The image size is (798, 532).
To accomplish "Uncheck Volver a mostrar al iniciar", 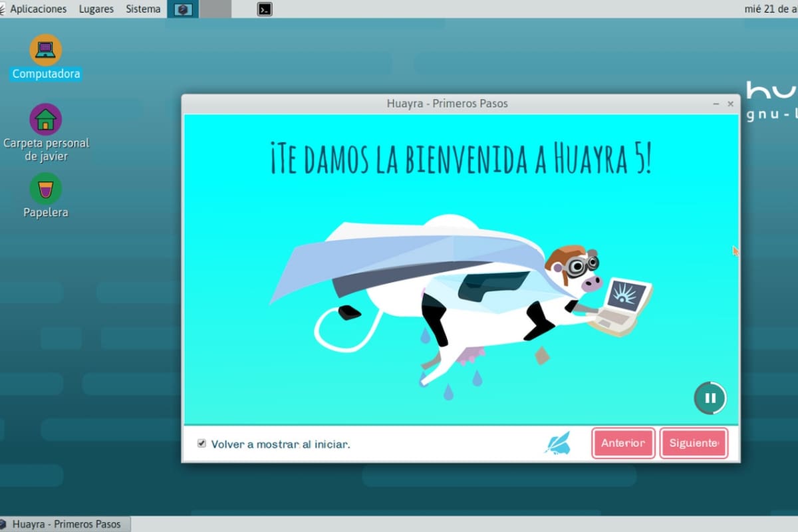I will click(201, 443).
